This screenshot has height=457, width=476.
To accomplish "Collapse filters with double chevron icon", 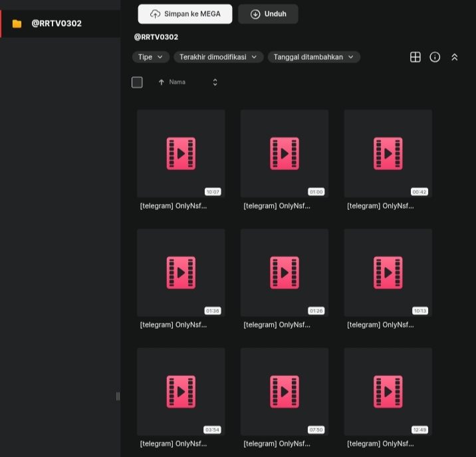I will pyautogui.click(x=454, y=57).
